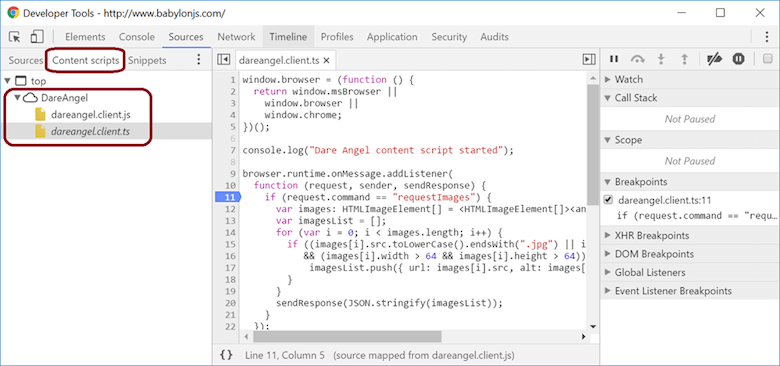The height and width of the screenshot is (366, 780).
Task: Open the Application panel tab
Action: (392, 37)
